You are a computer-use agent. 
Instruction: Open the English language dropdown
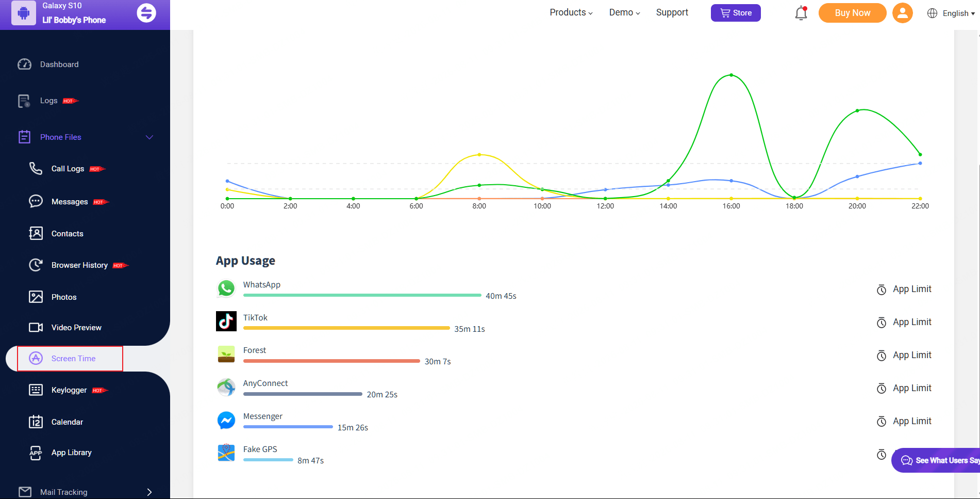958,13
